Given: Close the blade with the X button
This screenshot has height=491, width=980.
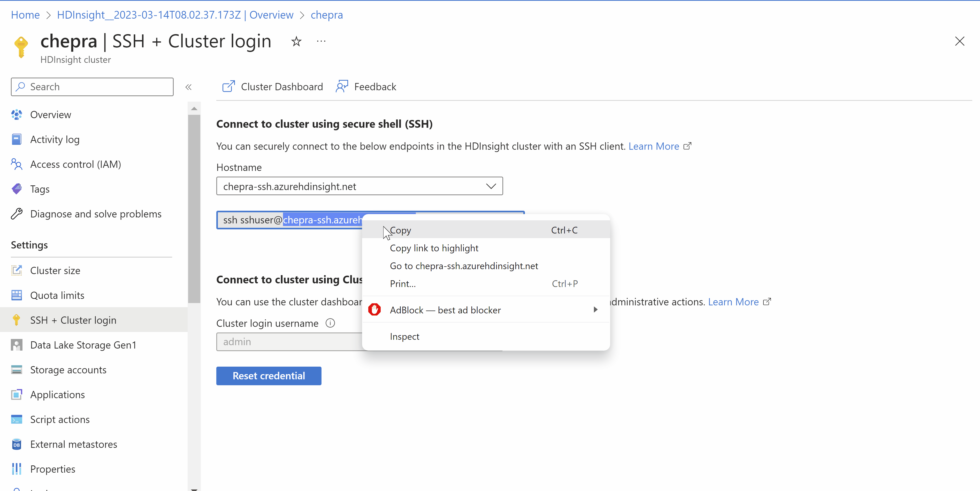Looking at the screenshot, I should (960, 41).
